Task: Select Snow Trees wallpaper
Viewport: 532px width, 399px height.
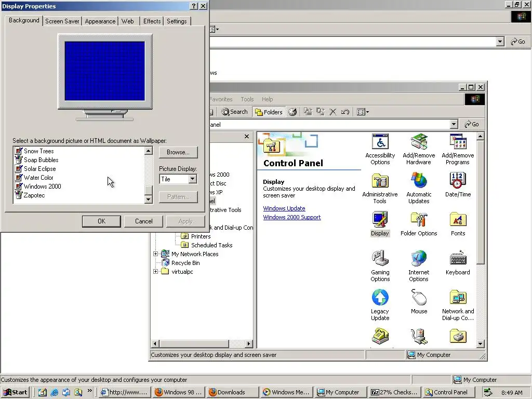Action: coord(38,151)
